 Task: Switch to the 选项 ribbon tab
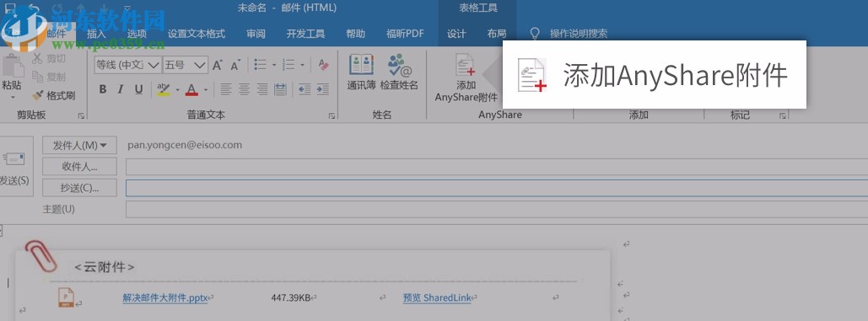[137, 34]
